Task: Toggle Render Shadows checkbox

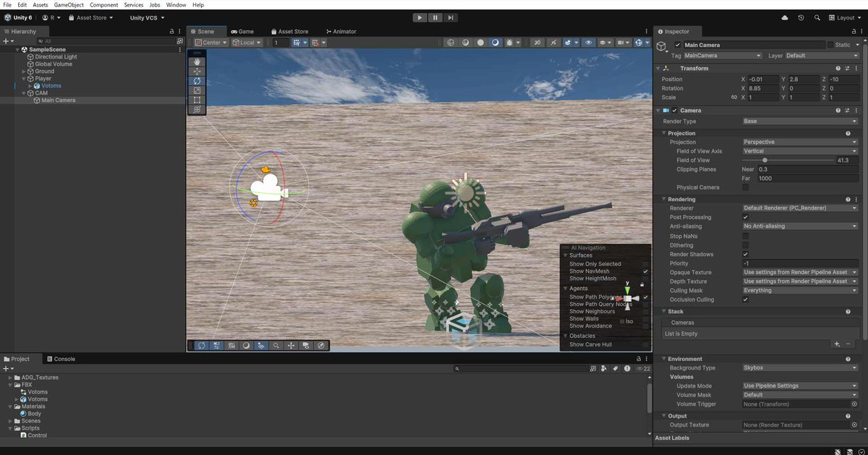Action: click(x=746, y=255)
